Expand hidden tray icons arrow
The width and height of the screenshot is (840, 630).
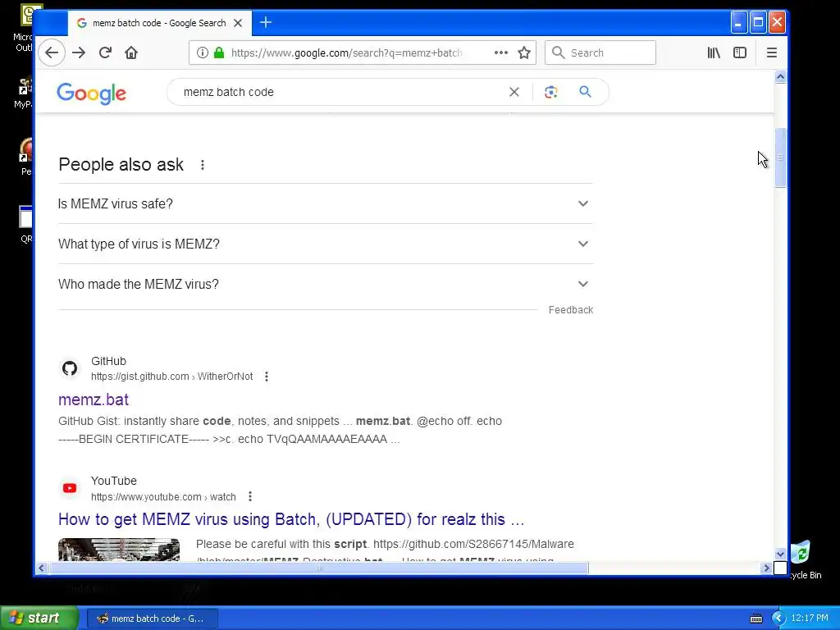778,619
